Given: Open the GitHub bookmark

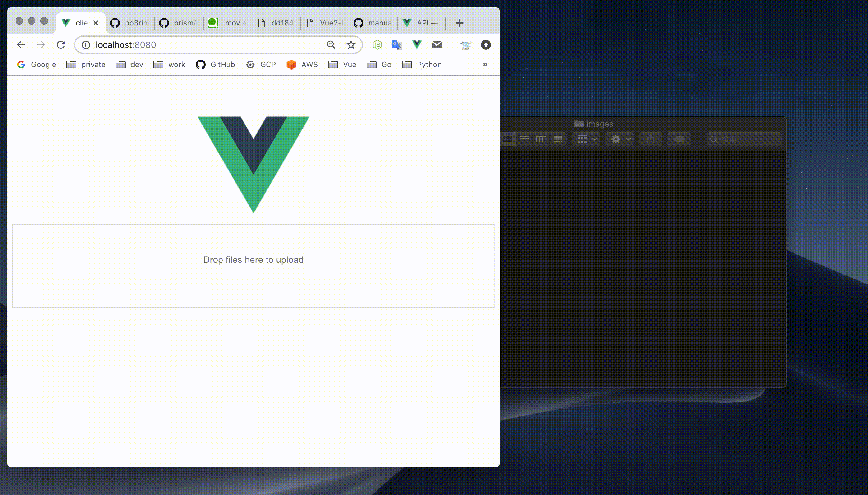Looking at the screenshot, I should point(215,65).
